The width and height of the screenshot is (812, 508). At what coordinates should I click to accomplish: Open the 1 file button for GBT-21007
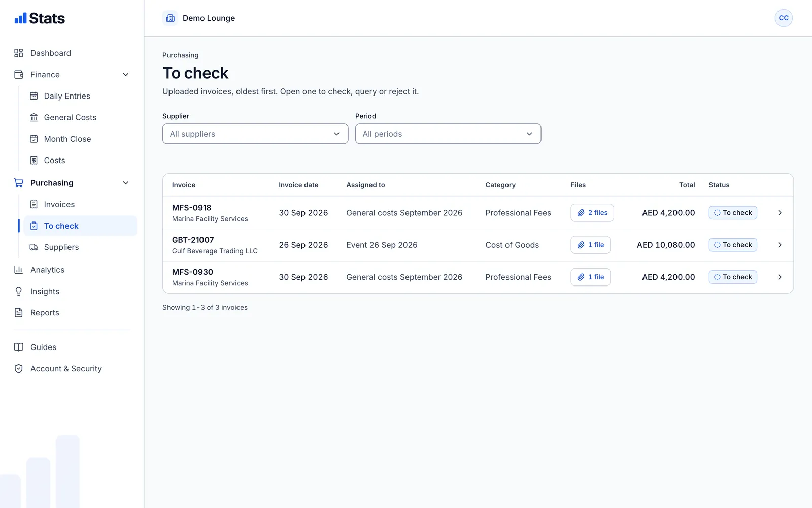coord(591,245)
